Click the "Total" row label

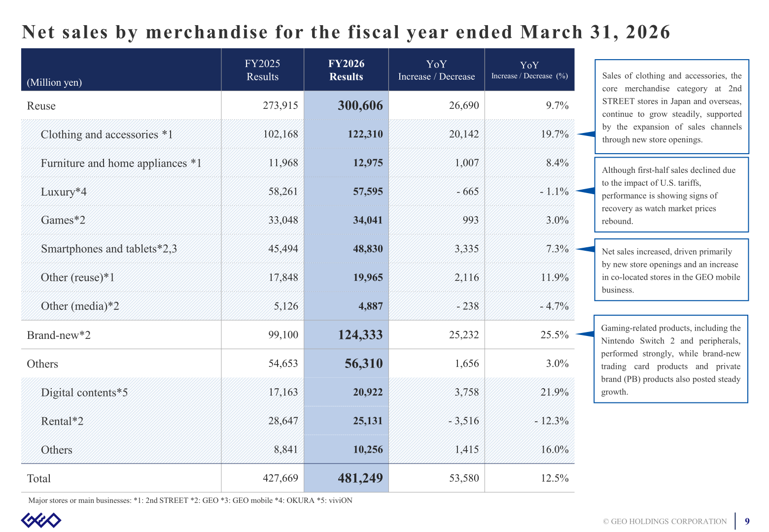[39, 478]
